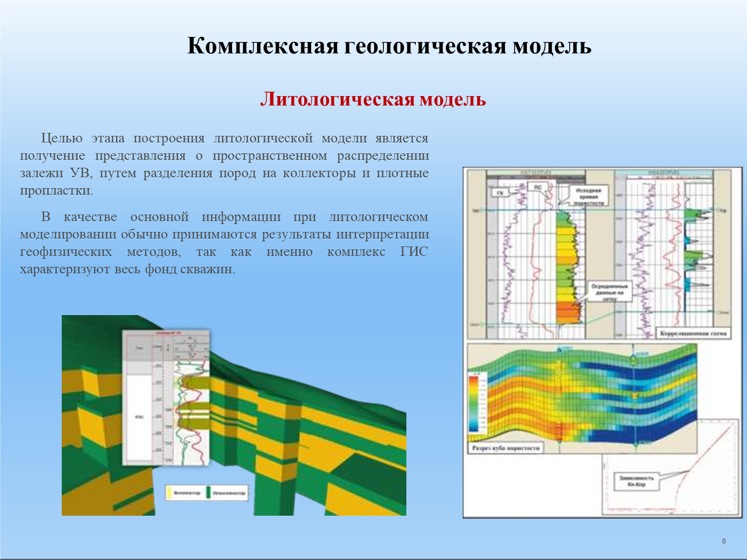The height and width of the screenshot is (560, 747).
Task: Click the colored averaged porosity log column
Action: click(x=568, y=269)
